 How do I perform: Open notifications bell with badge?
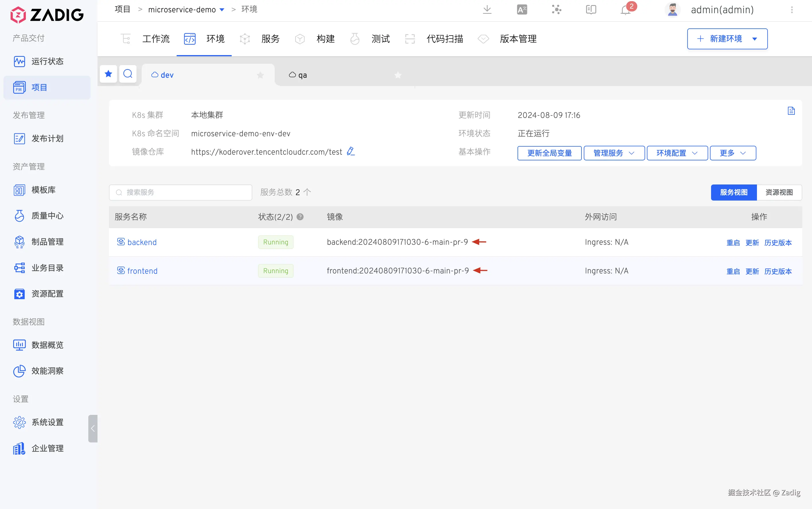625,9
